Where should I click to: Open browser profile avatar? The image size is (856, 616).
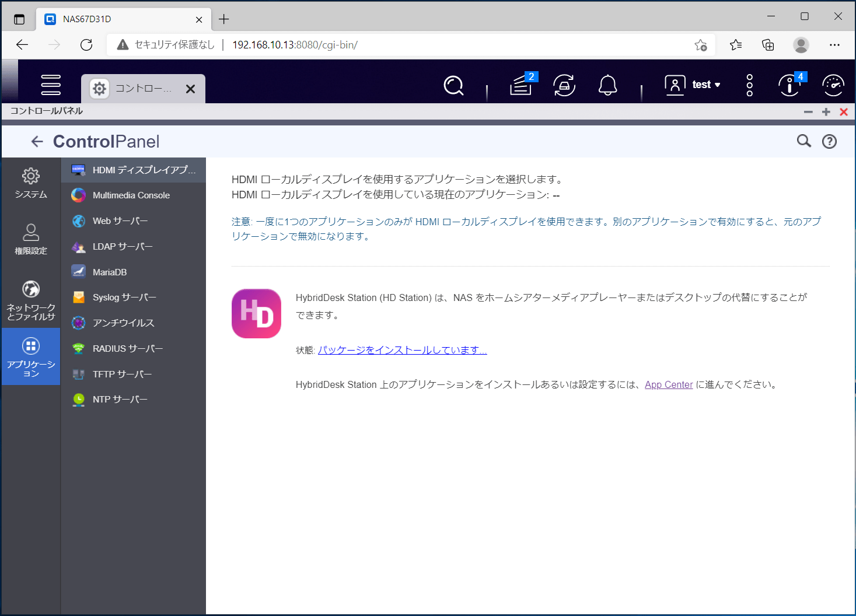[x=801, y=45]
